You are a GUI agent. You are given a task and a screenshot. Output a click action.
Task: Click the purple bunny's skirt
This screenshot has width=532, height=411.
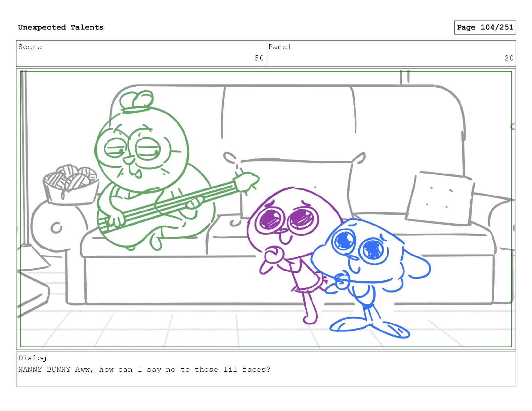[x=309, y=282]
